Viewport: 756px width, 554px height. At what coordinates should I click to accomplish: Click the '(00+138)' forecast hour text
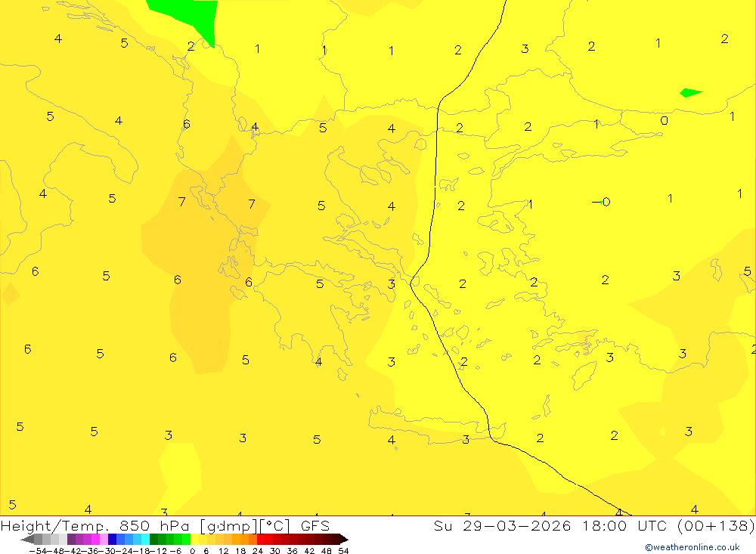point(716,525)
